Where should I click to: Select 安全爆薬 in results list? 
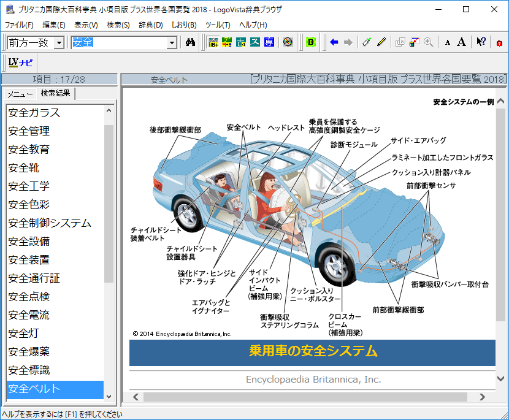click(x=55, y=351)
